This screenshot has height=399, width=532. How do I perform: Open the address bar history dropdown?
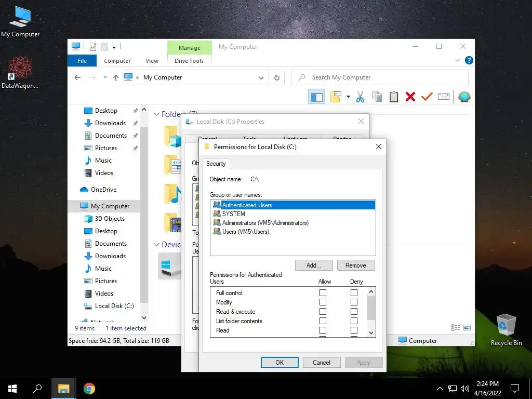[261, 78]
